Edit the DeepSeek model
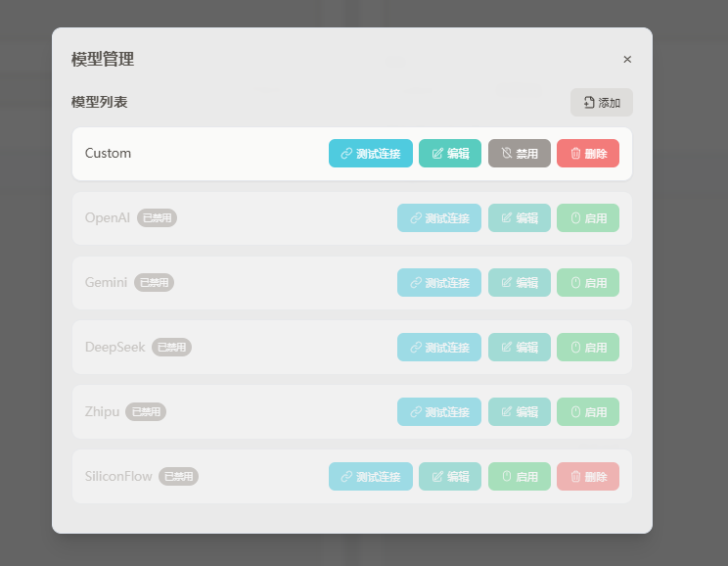Image resolution: width=728 pixels, height=566 pixels. click(519, 347)
